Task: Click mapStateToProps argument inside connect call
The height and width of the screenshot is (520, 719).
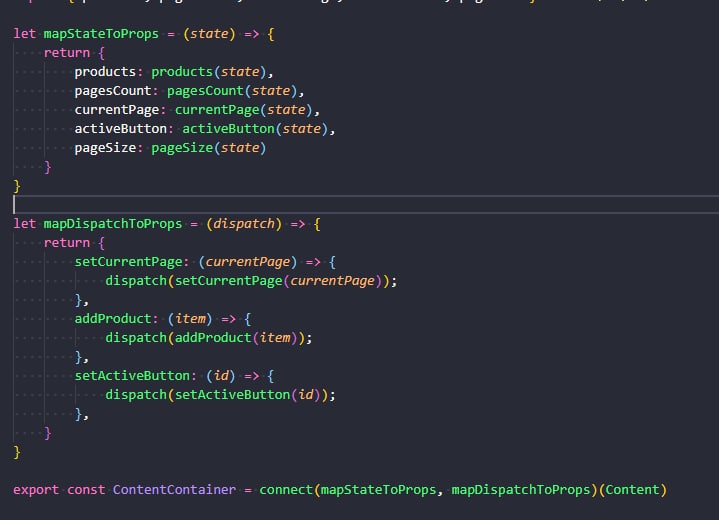Action: point(378,490)
